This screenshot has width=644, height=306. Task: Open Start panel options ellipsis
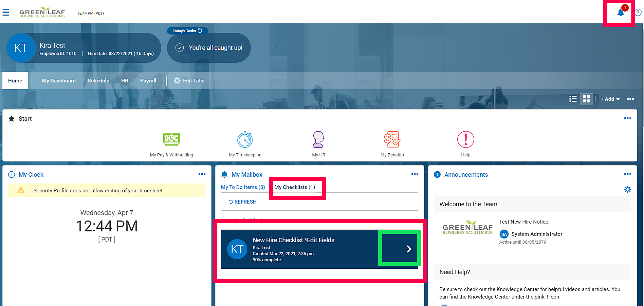coord(628,118)
